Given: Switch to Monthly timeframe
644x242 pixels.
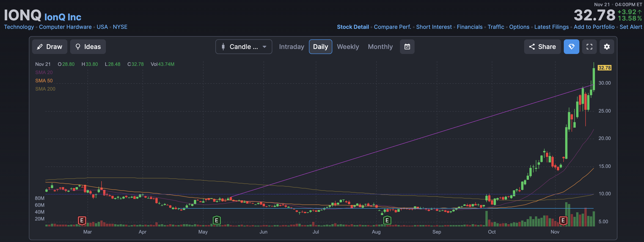Looking at the screenshot, I should [x=380, y=47].
